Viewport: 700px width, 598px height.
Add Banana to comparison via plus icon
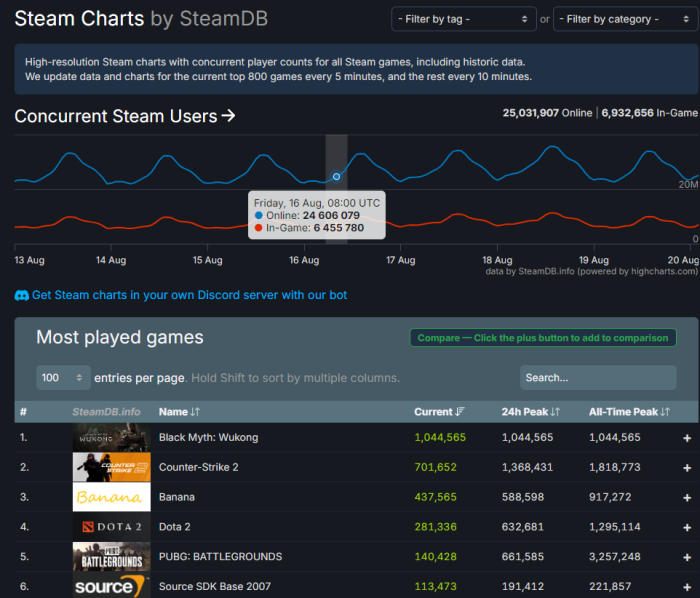(x=687, y=498)
